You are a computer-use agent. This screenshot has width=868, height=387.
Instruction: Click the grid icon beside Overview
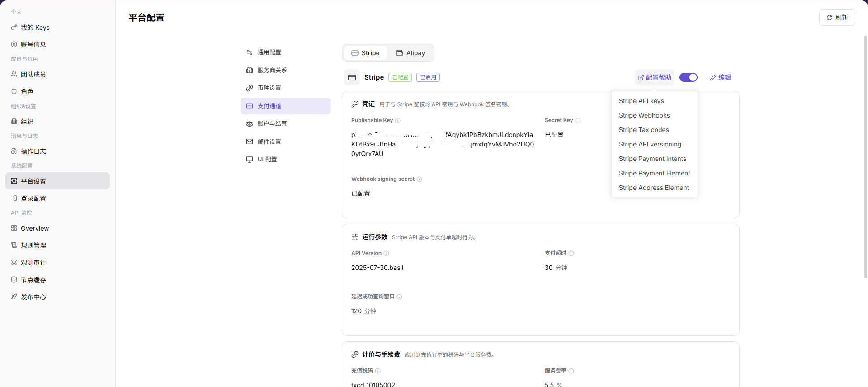(x=14, y=228)
